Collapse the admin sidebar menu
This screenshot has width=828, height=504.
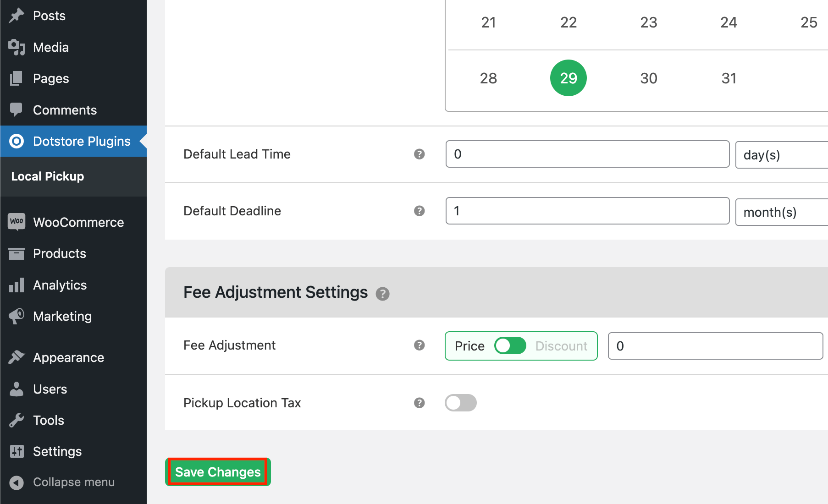tap(62, 482)
